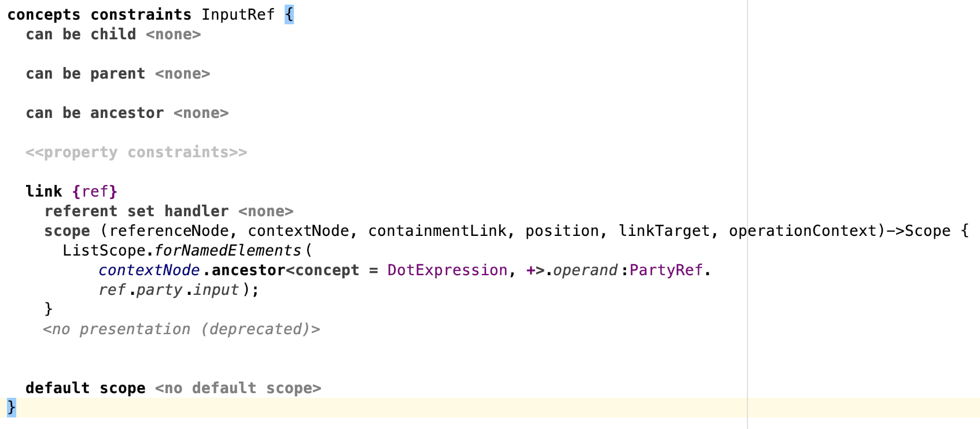
Task: Click the highlighted closing brace
Action: (12, 408)
